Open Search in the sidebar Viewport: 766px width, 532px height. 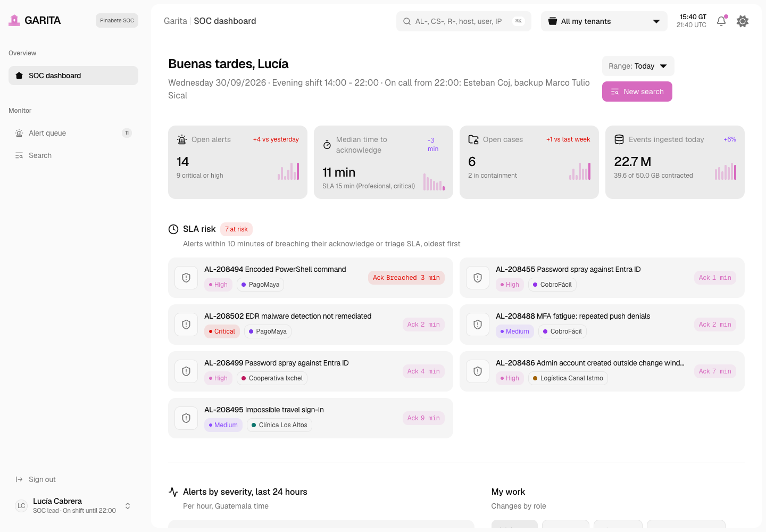(x=73, y=155)
